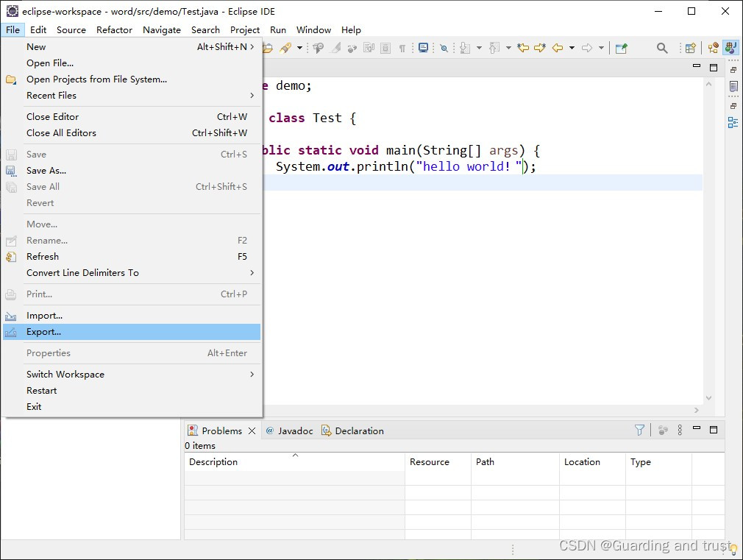Viewport: 743px width, 560px height.
Task: Click the Open Type toolbar icon
Action: (267, 48)
